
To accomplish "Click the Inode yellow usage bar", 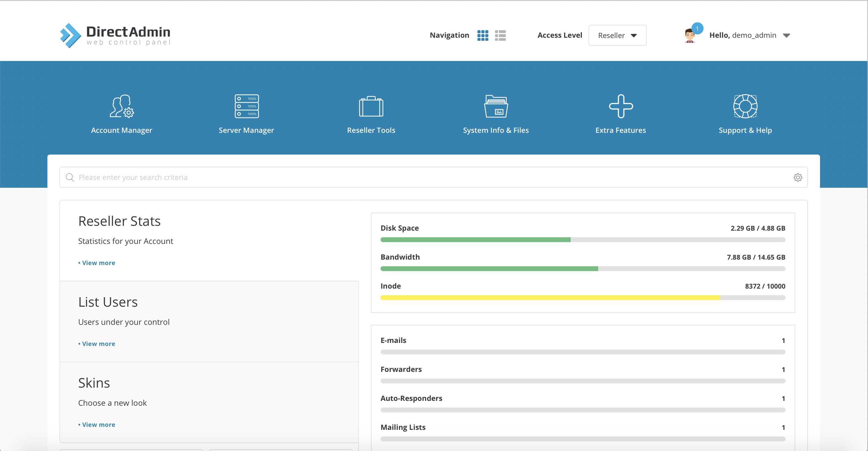I will (549, 297).
